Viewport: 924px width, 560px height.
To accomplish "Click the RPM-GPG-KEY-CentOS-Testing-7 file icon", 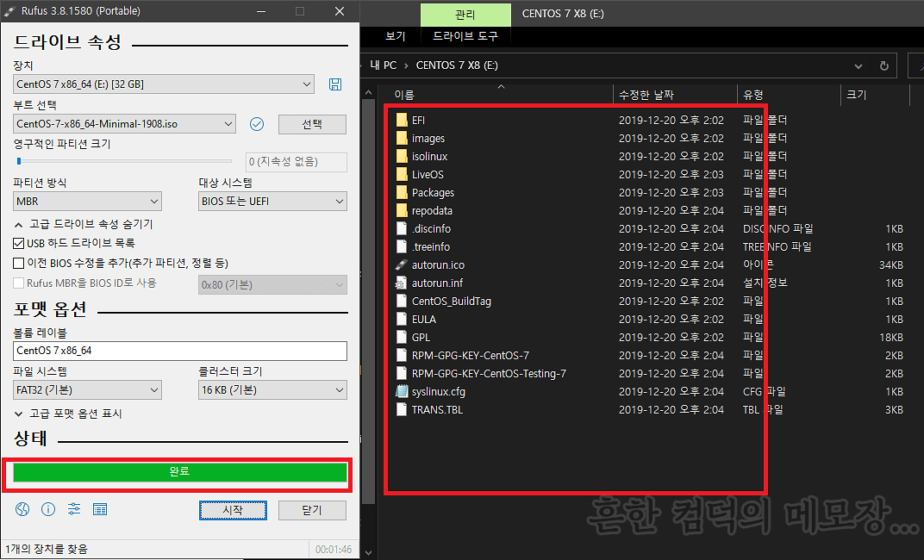I will point(402,373).
